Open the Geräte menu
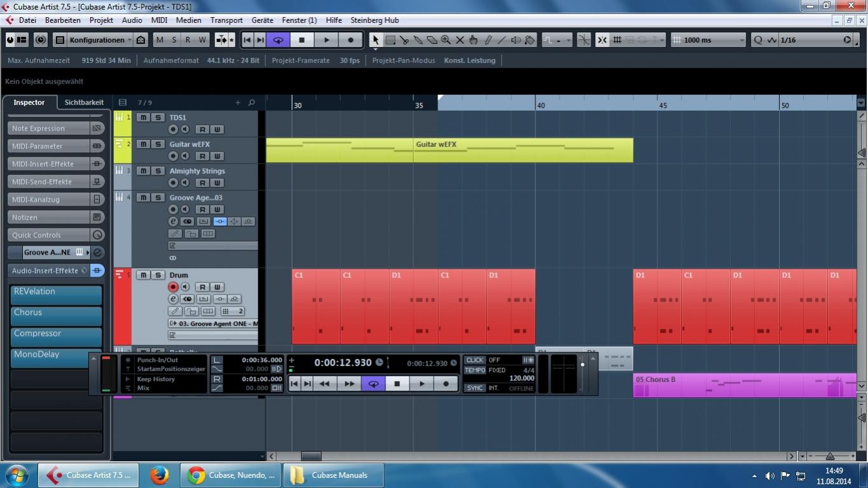The image size is (868, 488). click(263, 20)
